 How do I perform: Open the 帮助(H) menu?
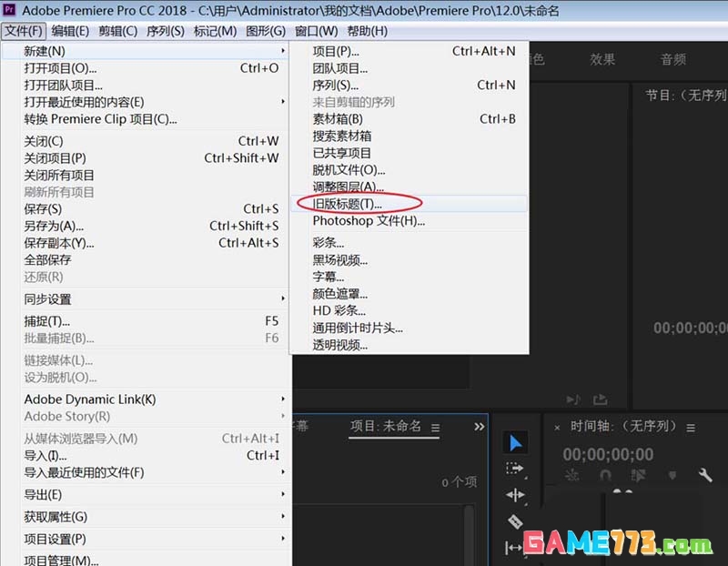[368, 31]
